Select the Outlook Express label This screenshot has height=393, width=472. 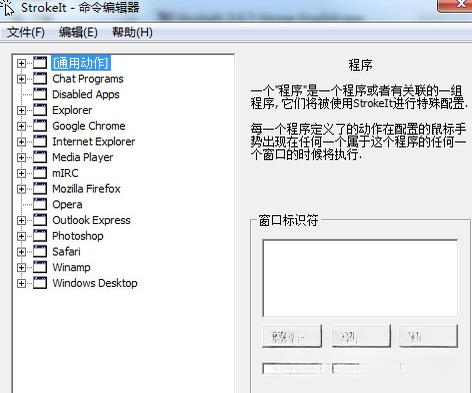[x=91, y=220]
